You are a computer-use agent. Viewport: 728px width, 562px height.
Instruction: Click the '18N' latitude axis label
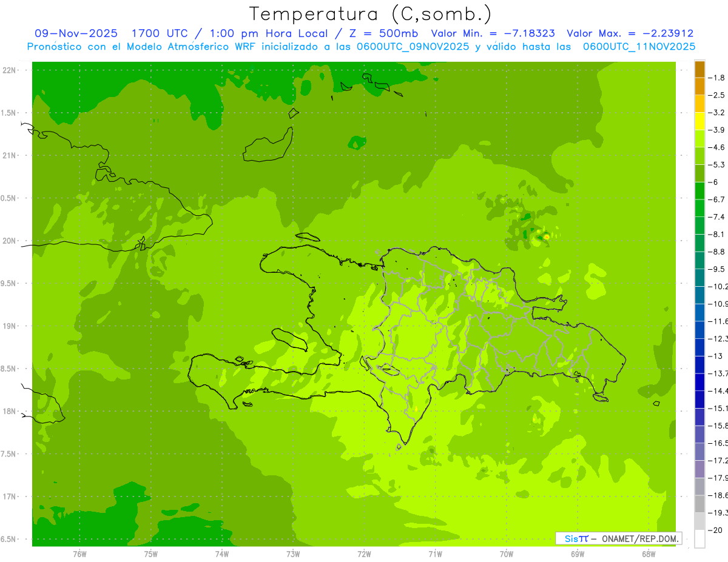[10, 412]
